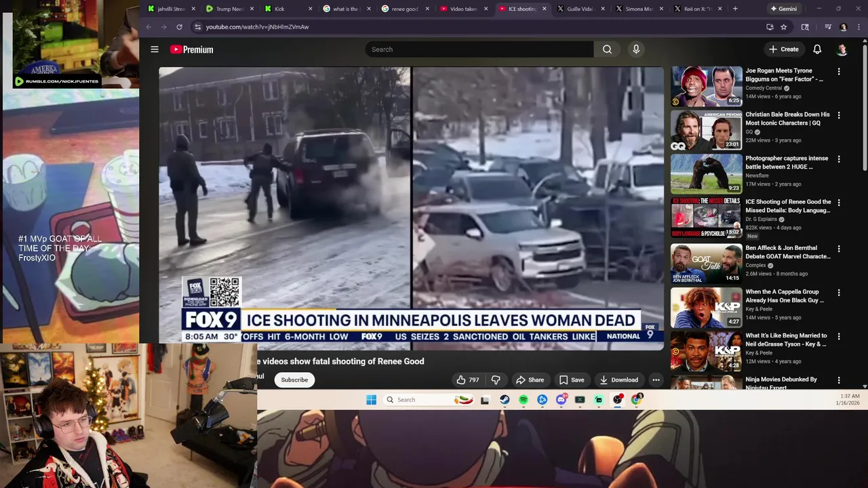This screenshot has width=868, height=488.
Task: Switch to the Guille Vidal X tab
Action: (580, 9)
